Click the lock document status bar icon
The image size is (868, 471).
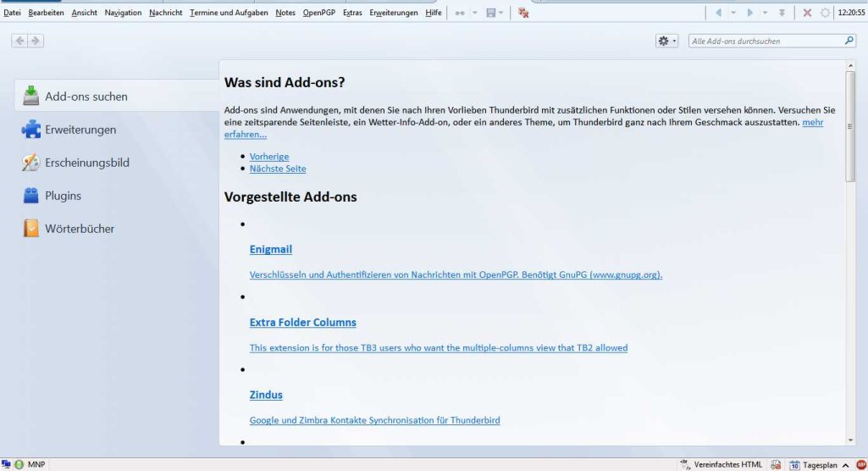click(776, 465)
